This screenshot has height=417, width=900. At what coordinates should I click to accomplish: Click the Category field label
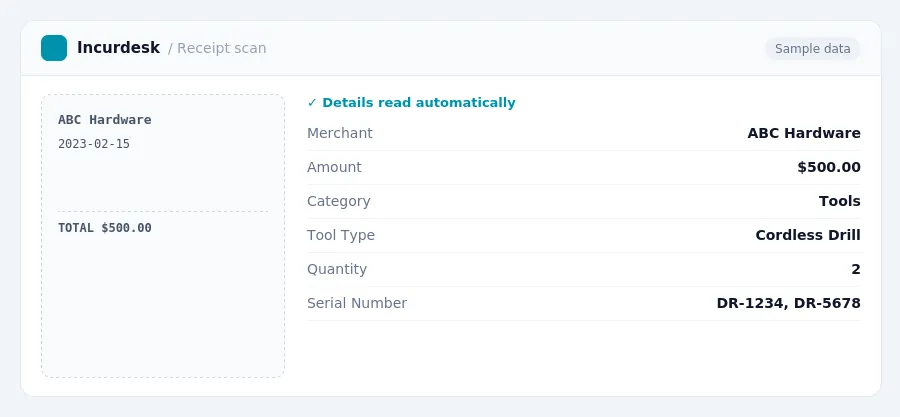339,201
